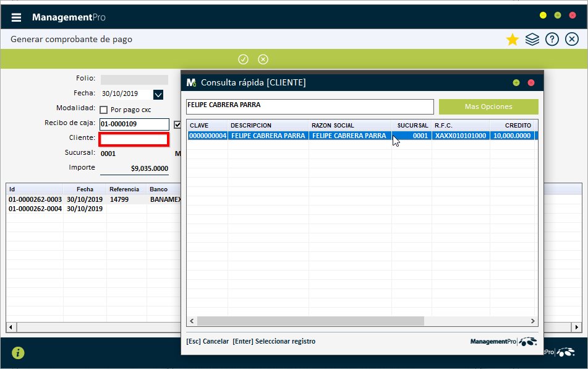Image resolution: width=588 pixels, height=369 pixels.
Task: Click the quick search text box
Action: pos(310,106)
